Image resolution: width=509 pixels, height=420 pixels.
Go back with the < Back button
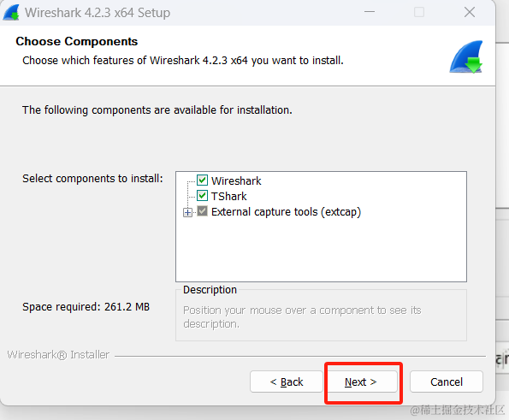[287, 382]
